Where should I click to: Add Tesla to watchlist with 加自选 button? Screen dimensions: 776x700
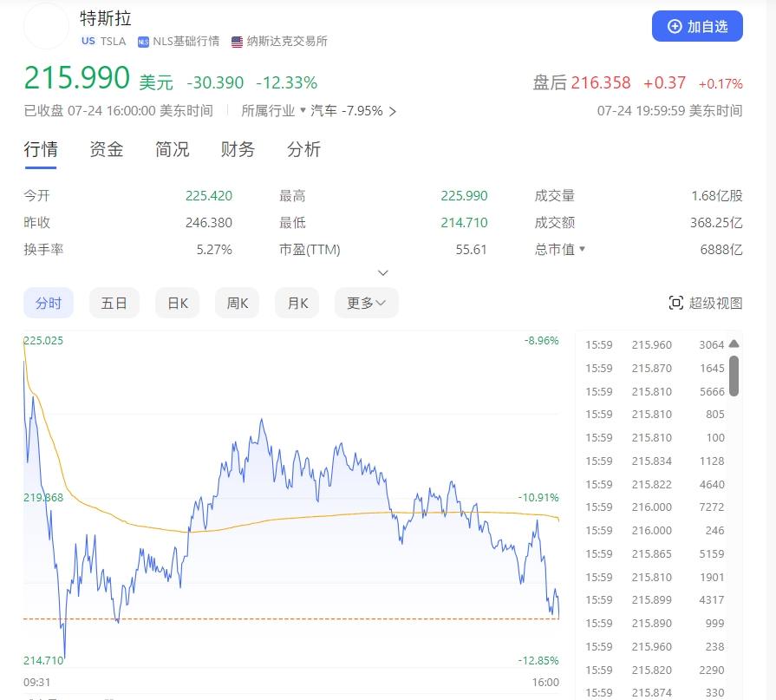coord(697,26)
